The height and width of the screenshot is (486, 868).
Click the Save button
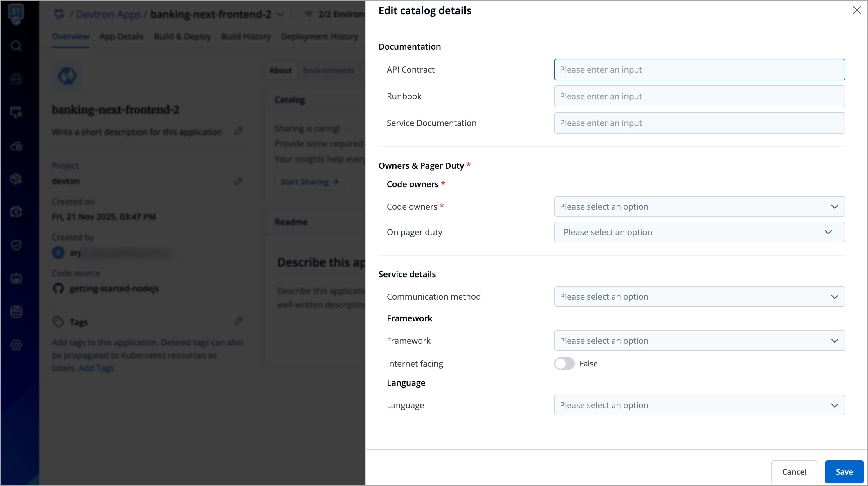pyautogui.click(x=844, y=472)
